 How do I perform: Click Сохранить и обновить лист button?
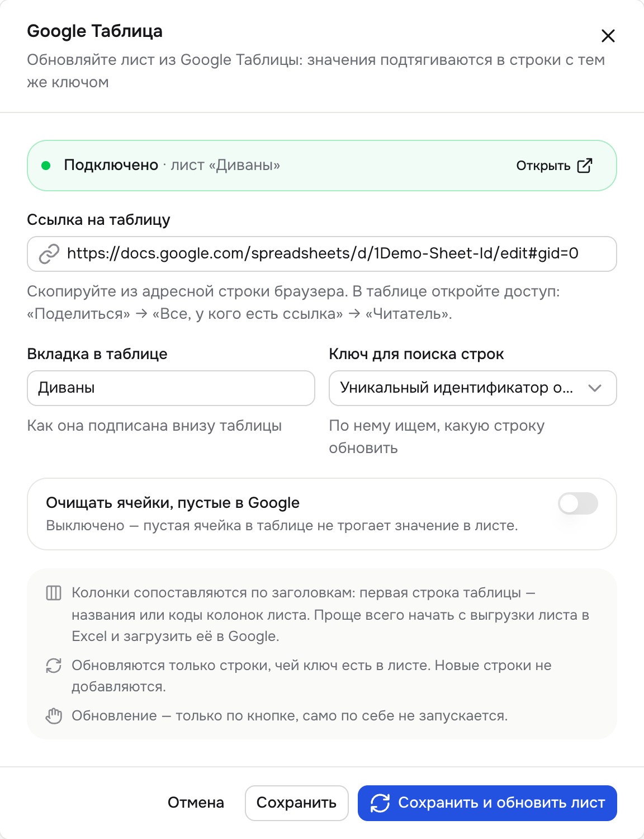(x=487, y=803)
